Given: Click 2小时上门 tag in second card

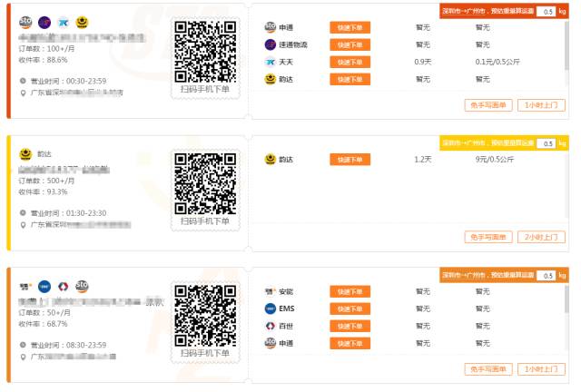Looking at the screenshot, I should click(541, 237).
